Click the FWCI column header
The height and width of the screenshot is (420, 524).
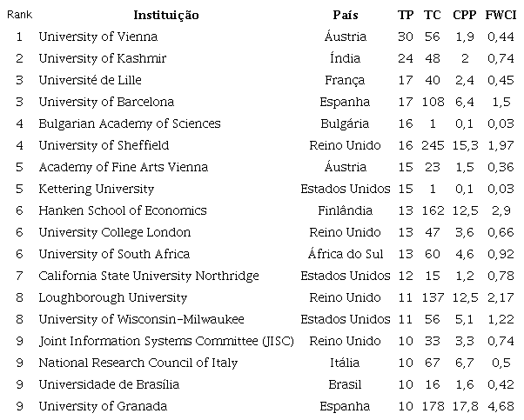[x=500, y=15]
